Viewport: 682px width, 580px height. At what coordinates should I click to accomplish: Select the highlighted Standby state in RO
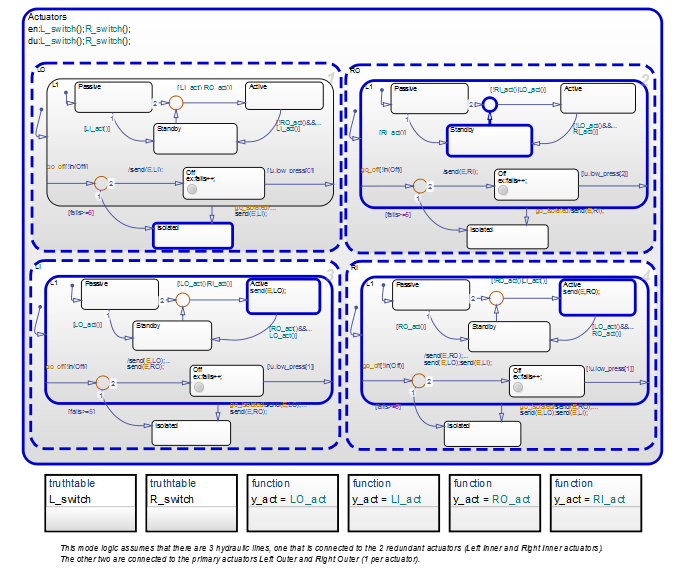click(489, 141)
